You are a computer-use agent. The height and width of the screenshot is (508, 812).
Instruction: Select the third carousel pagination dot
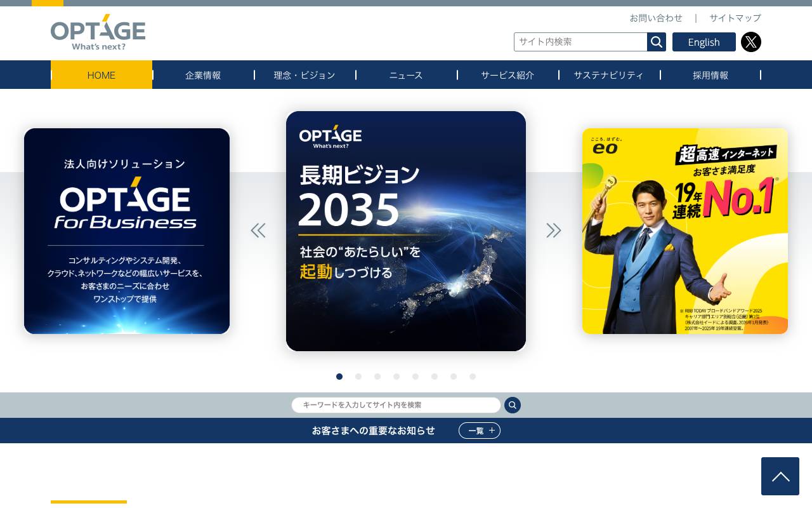377,377
